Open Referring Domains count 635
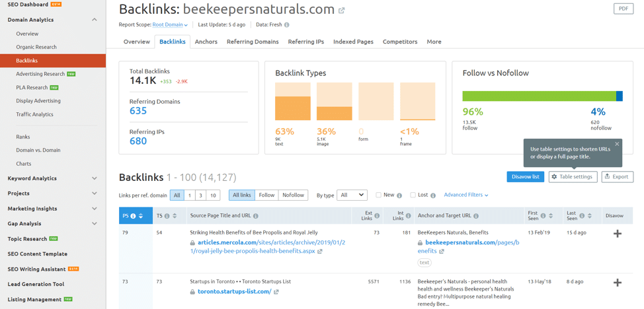The width and height of the screenshot is (644, 309). pyautogui.click(x=138, y=111)
